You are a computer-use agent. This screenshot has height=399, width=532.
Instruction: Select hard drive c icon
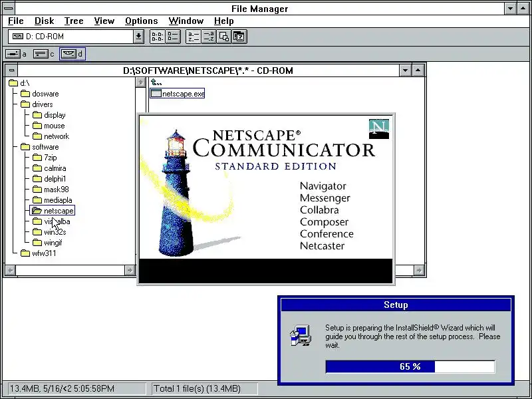point(41,54)
